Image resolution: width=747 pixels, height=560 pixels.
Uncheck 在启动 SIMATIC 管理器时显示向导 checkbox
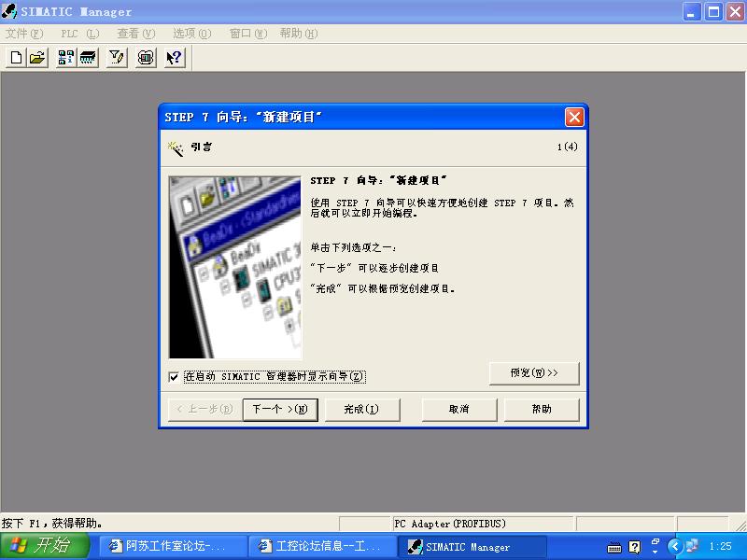coord(174,377)
